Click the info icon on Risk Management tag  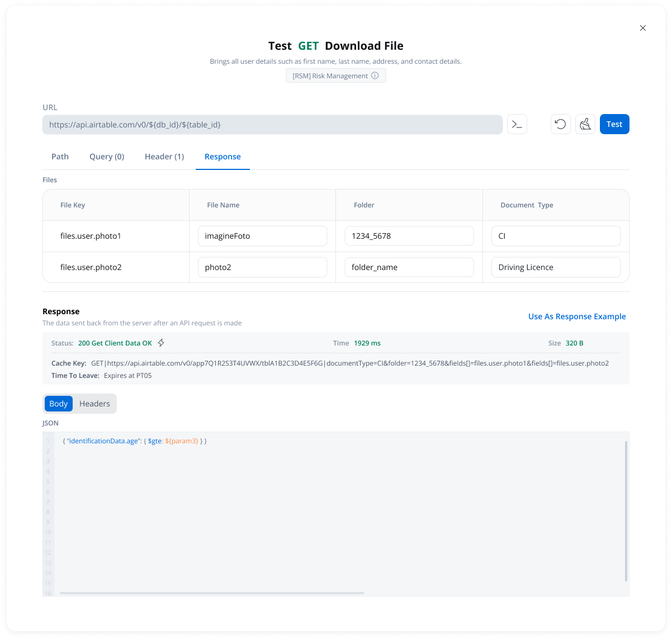pos(375,76)
